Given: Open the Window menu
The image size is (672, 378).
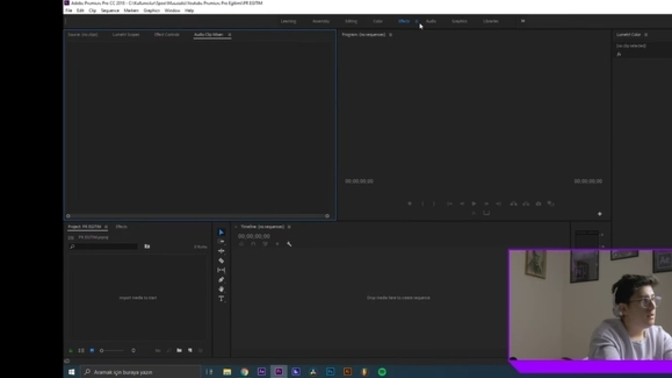Looking at the screenshot, I should 172,10.
